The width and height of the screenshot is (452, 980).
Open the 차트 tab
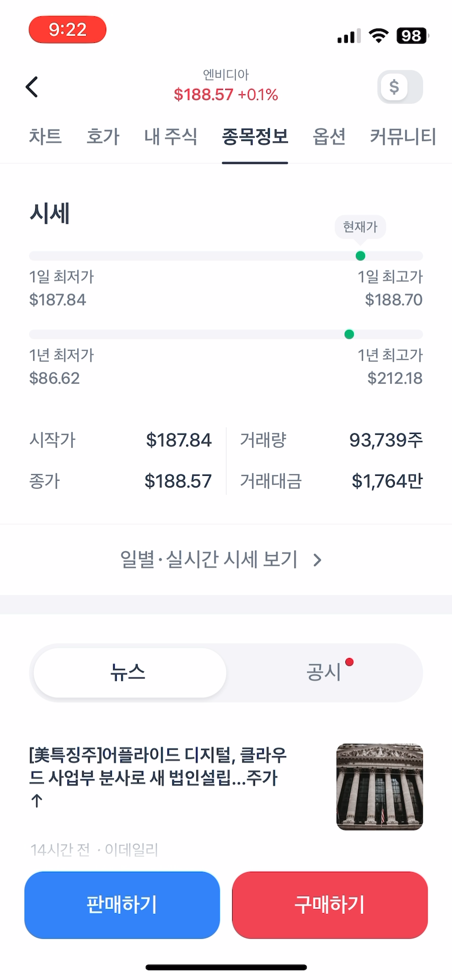click(x=45, y=136)
